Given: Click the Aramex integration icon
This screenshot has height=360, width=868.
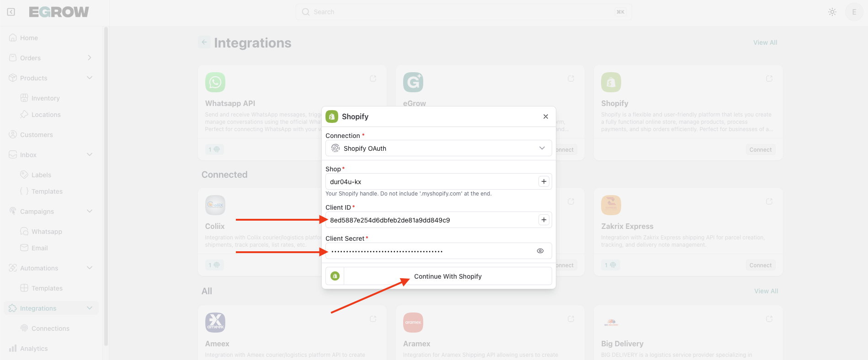Looking at the screenshot, I should click(413, 323).
